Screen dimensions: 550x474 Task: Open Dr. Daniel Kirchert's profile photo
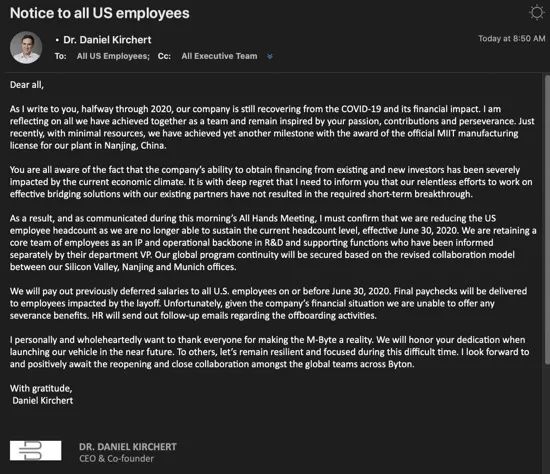(x=26, y=47)
